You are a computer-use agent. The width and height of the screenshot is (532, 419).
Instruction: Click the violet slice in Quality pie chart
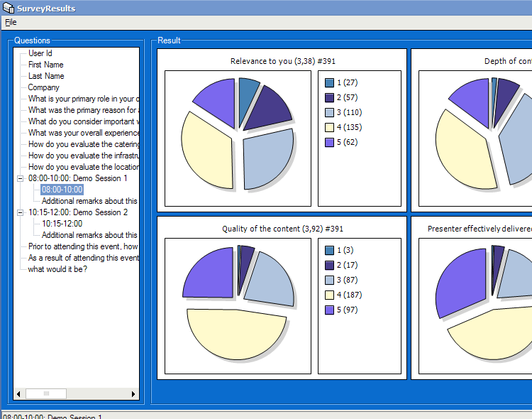(212, 276)
